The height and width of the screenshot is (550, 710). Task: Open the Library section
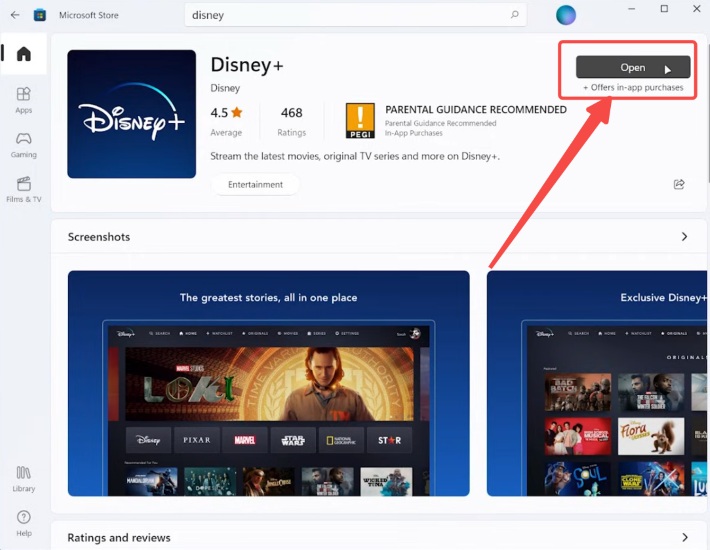24,479
